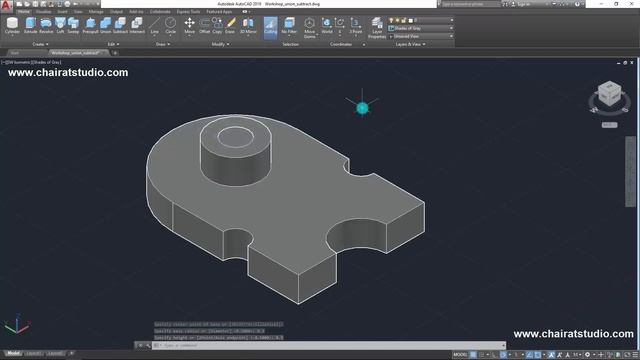The image size is (640, 360).
Task: Click the help search input field
Action: click(x=470, y=4)
